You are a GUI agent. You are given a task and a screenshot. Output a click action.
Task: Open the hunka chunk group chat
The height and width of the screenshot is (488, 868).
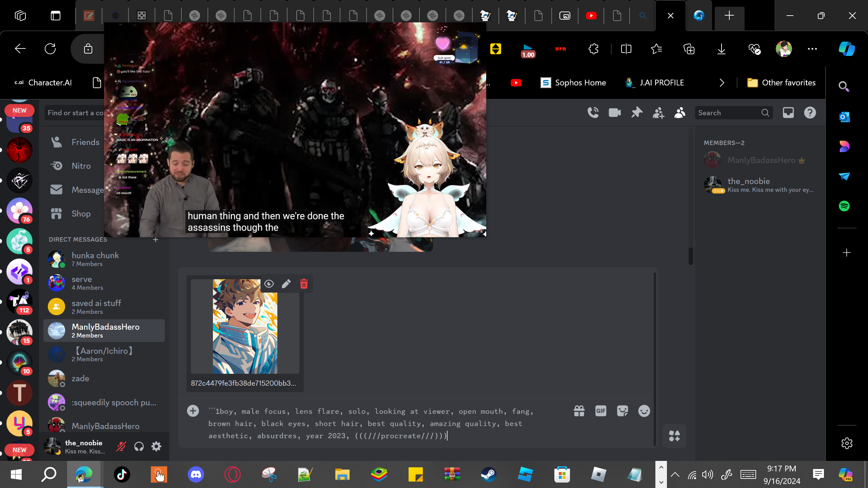point(104,259)
